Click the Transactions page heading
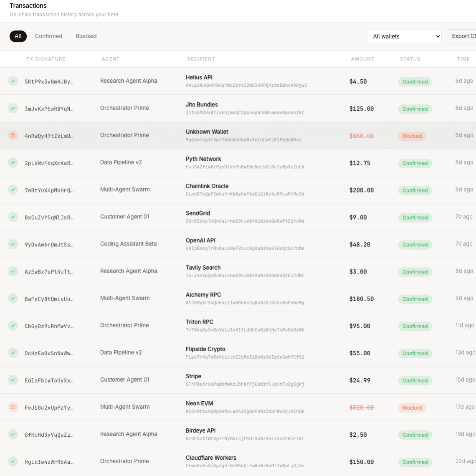The width and height of the screenshot is (476, 476). [28, 6]
